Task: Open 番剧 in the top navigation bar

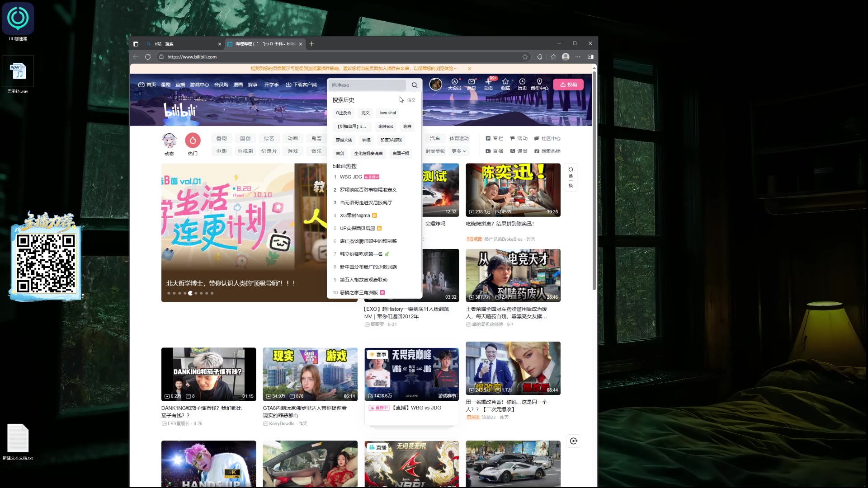Action: point(166,84)
